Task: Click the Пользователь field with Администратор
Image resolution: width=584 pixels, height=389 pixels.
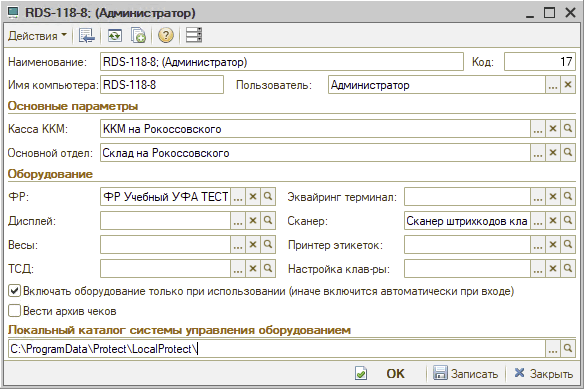Action: tap(437, 85)
